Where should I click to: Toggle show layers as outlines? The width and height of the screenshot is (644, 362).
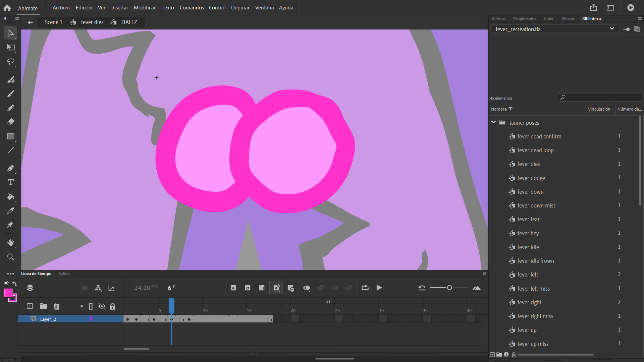pos(91,306)
